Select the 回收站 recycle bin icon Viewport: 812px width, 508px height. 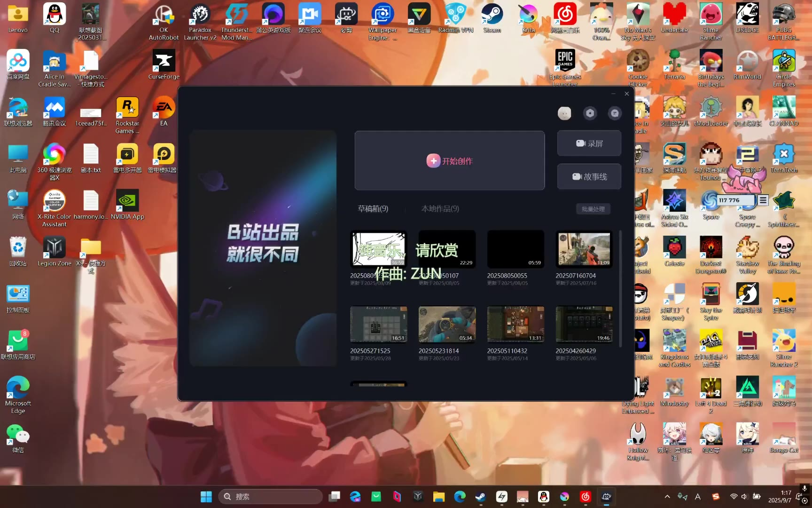point(18,251)
